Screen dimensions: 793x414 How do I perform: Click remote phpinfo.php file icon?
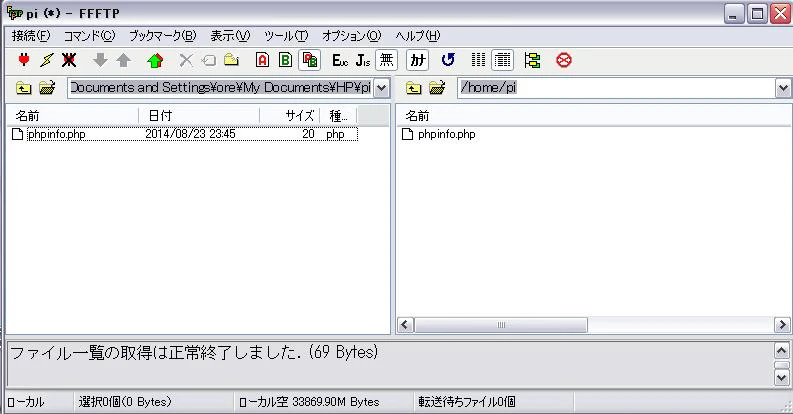pos(407,134)
